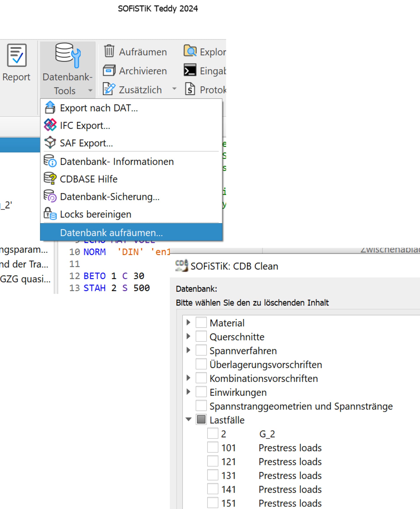This screenshot has width=420, height=509.
Task: Tick the Material checkbox
Action: coord(201,322)
